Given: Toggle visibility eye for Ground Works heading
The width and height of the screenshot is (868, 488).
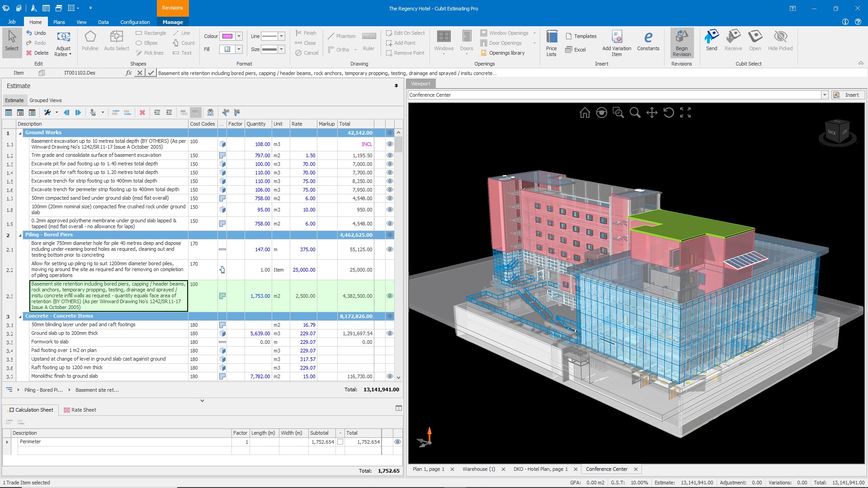Looking at the screenshot, I should point(390,133).
